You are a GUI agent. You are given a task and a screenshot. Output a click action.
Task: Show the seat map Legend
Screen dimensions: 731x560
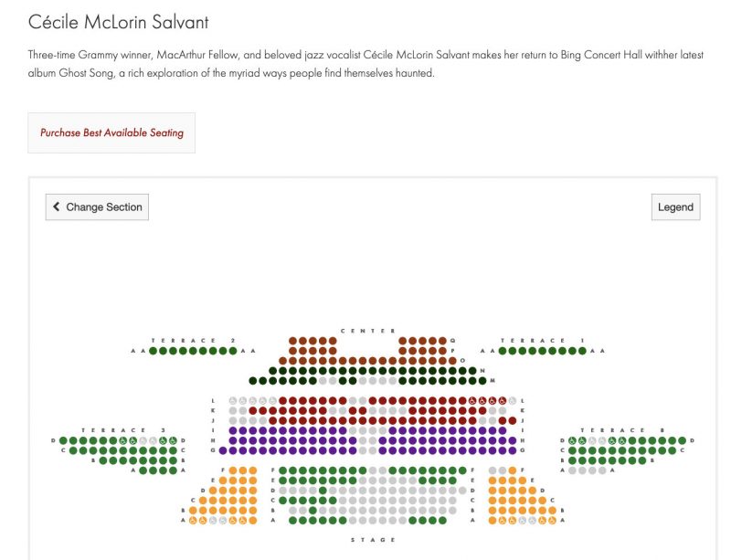coord(675,207)
